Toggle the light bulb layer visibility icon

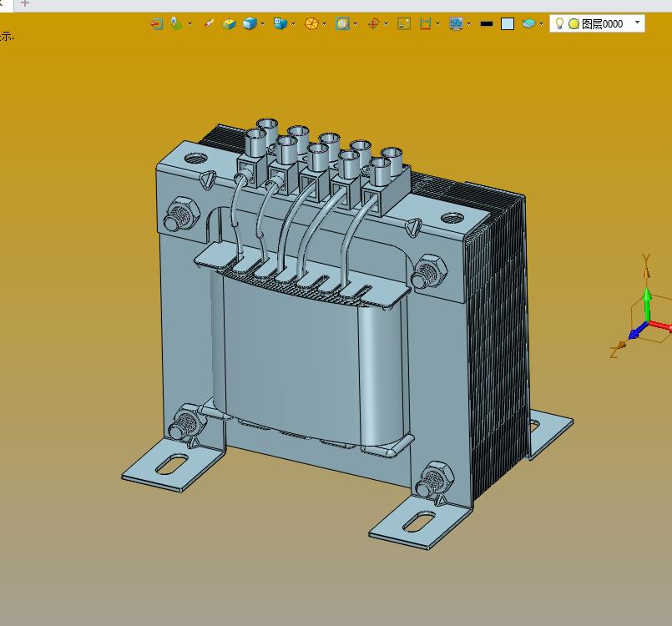click(x=559, y=23)
